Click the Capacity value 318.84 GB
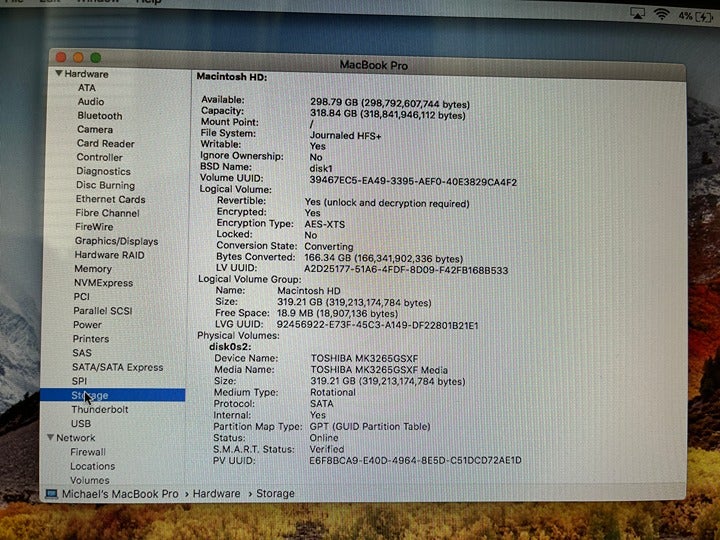 [x=388, y=114]
